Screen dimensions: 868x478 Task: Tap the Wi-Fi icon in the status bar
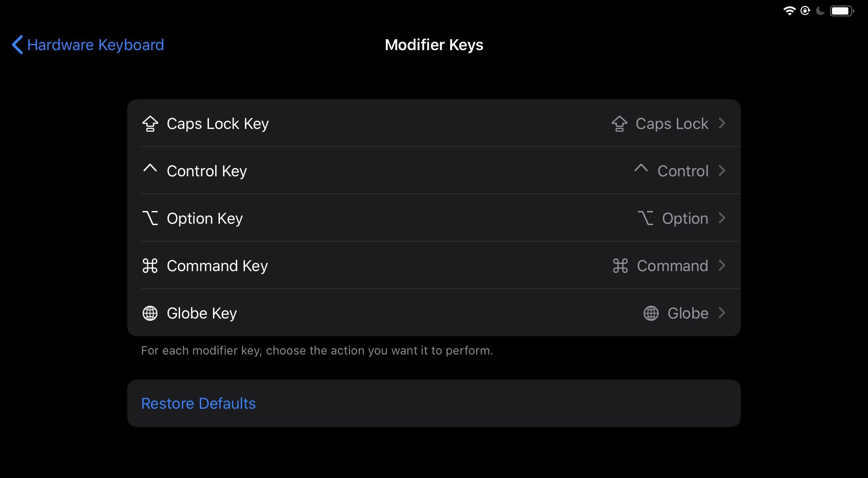pyautogui.click(x=789, y=10)
